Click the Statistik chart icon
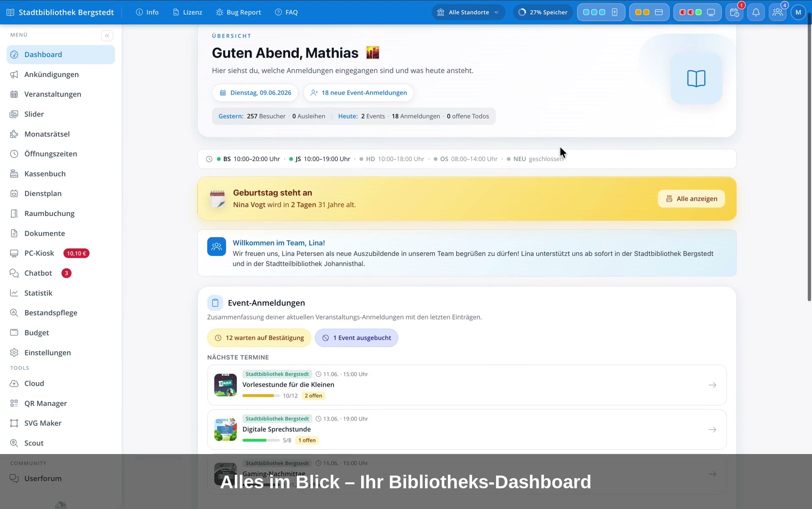The height and width of the screenshot is (509, 812). [x=14, y=293]
